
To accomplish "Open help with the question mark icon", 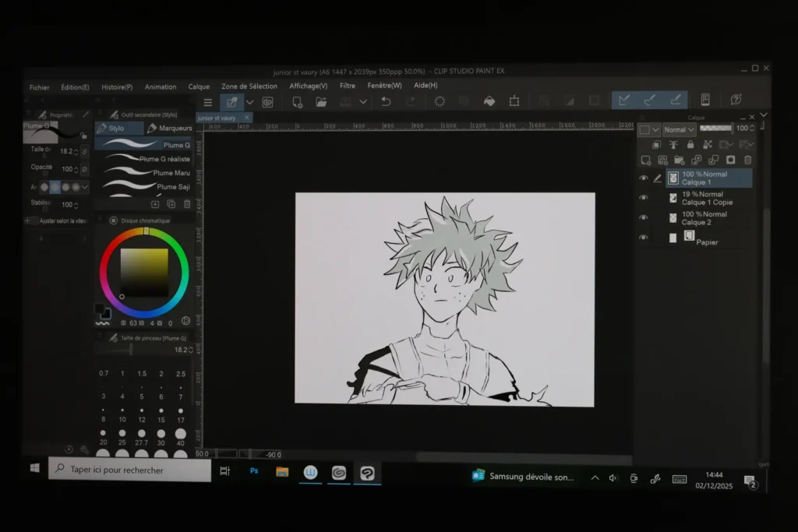I will (x=736, y=100).
